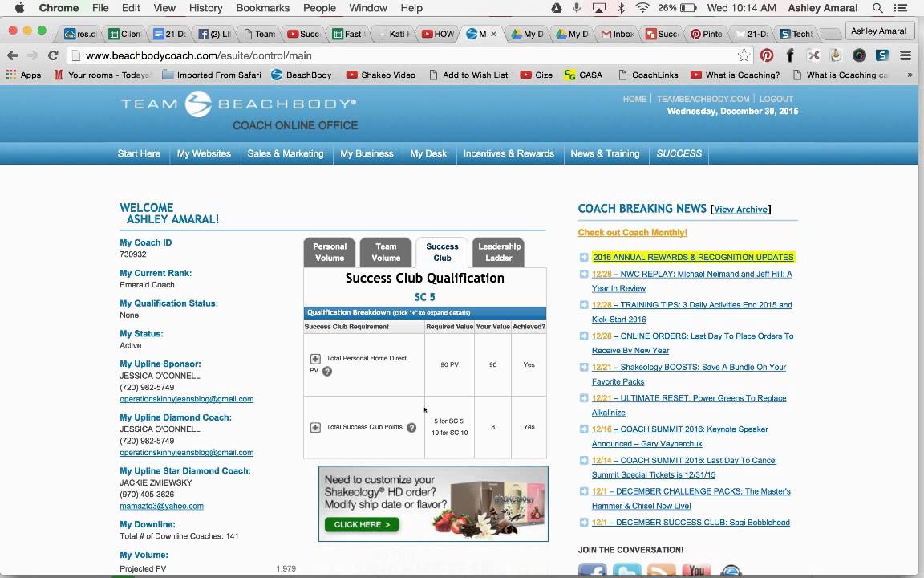Open the Twitter social icon under Join the Conversation

[x=627, y=570]
